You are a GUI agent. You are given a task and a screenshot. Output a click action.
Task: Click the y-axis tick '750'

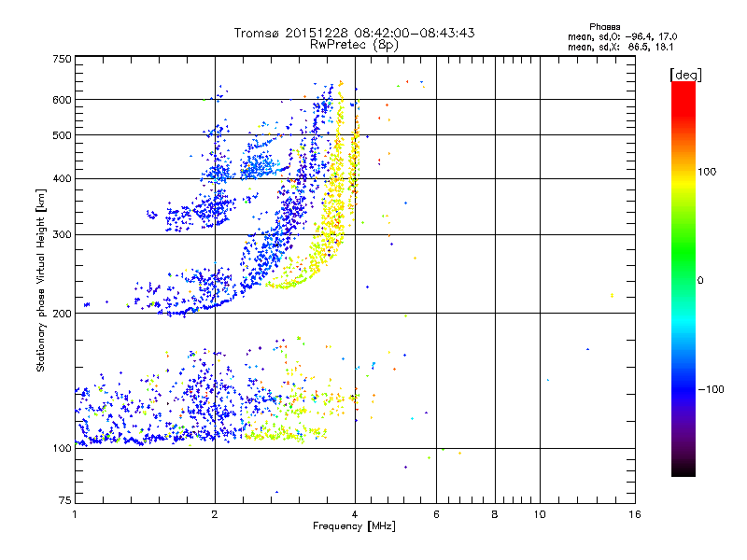(x=62, y=59)
